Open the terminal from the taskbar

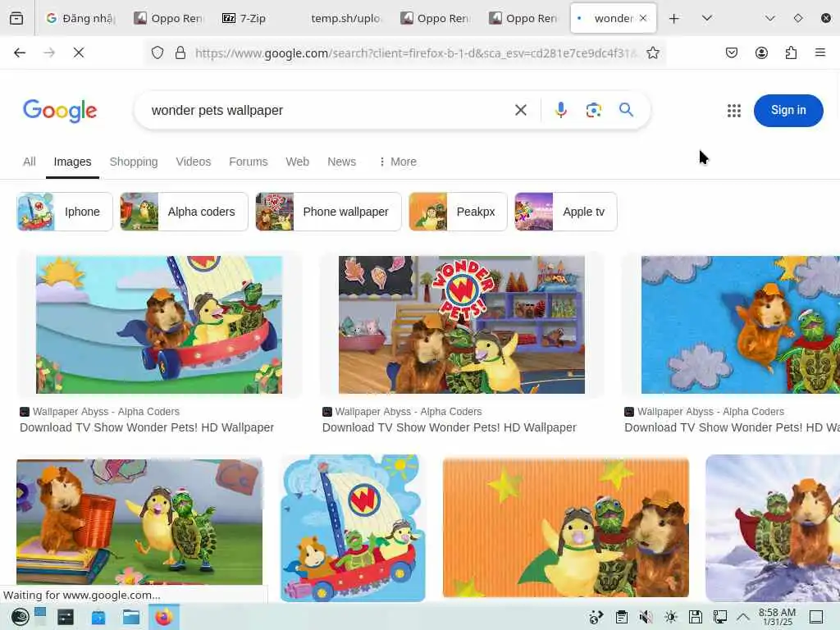(66, 617)
